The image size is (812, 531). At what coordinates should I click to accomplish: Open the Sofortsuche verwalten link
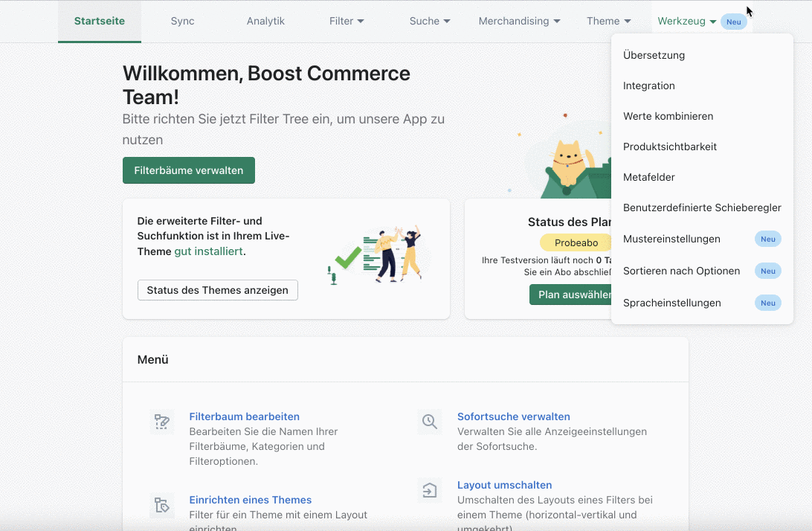(514, 416)
